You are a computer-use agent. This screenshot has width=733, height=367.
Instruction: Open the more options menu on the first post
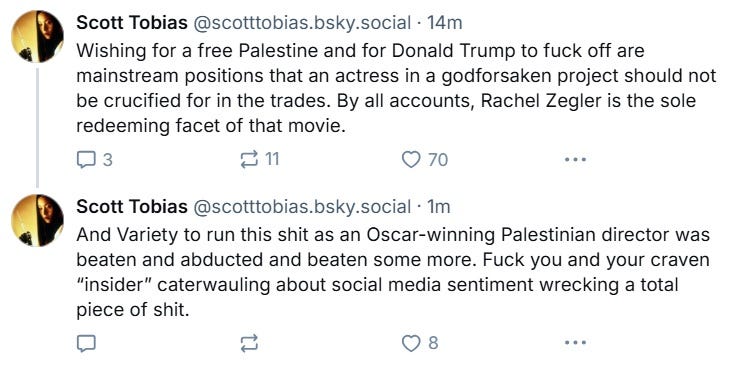(x=575, y=160)
